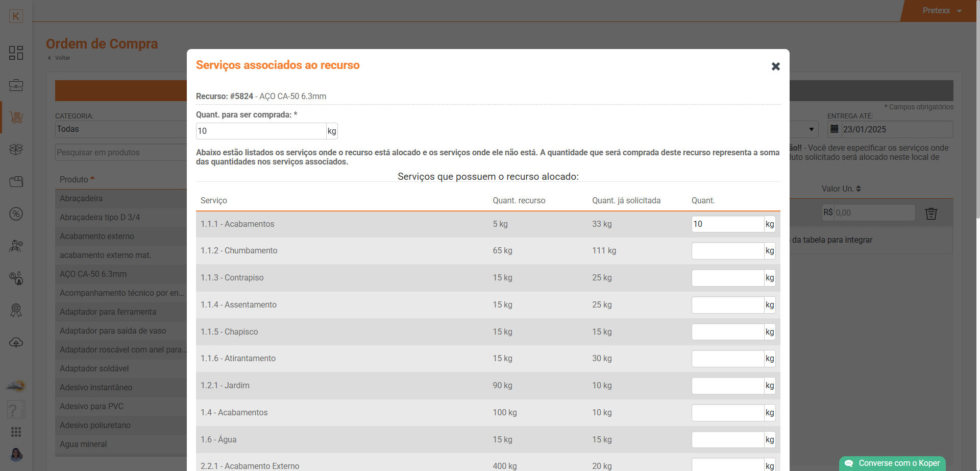Click the cloud upload icon in sidebar
The width and height of the screenshot is (980, 471).
pyautogui.click(x=16, y=343)
